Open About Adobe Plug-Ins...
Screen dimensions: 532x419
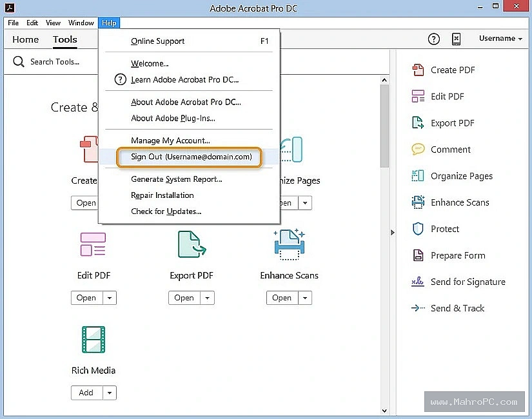(x=189, y=118)
